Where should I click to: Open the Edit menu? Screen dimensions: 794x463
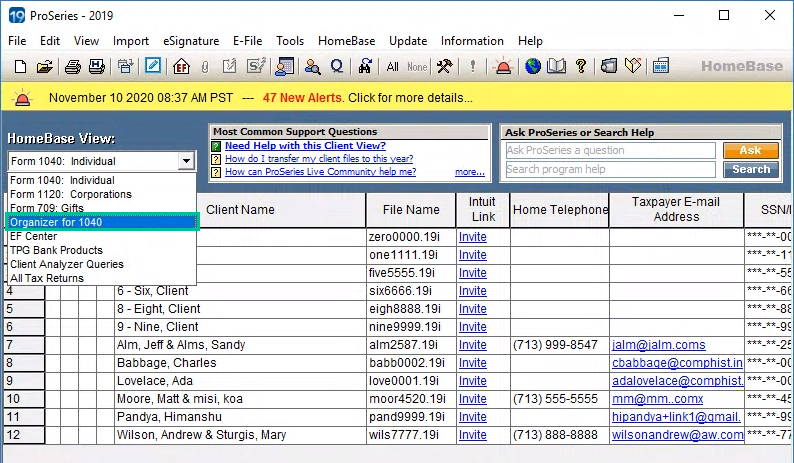coord(50,41)
